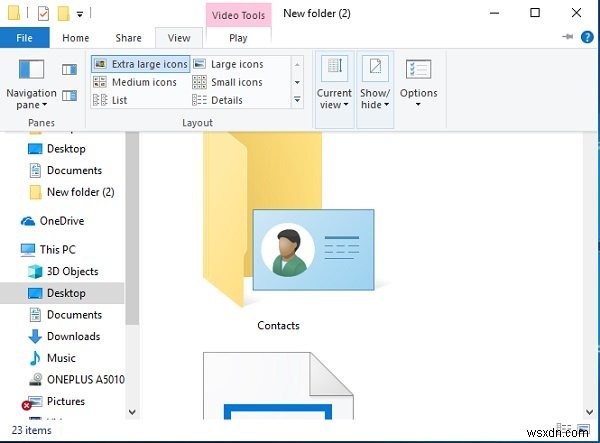Click the Help question mark icon
Viewport: 600px width, 443px height.
(x=587, y=37)
